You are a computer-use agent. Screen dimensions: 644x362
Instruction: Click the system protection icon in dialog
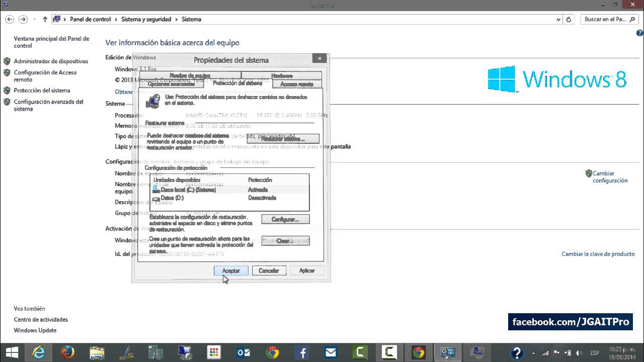(153, 101)
